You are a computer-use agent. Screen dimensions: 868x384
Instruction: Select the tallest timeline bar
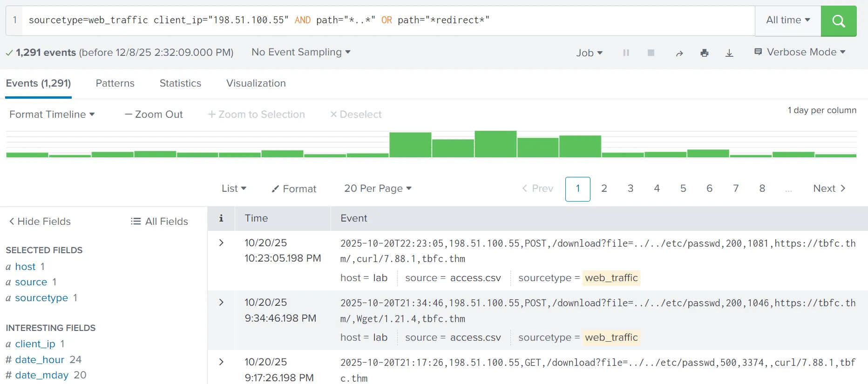point(495,144)
